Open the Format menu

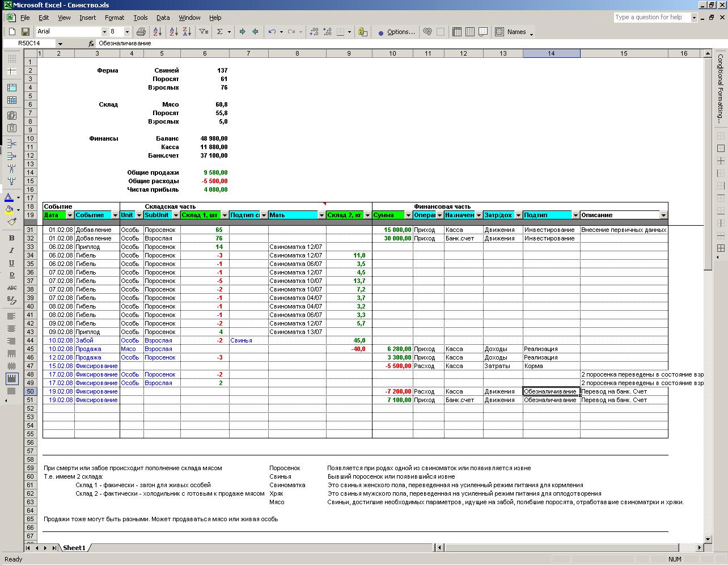114,18
